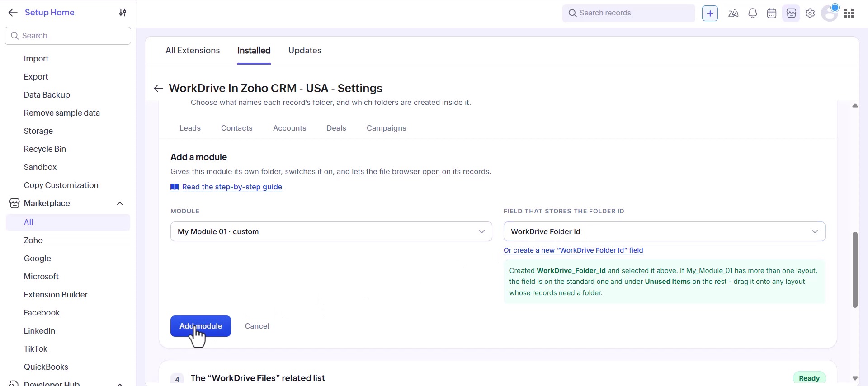Screen dimensions: 868x386
Task: Click the blue plus create button
Action: coord(710,13)
